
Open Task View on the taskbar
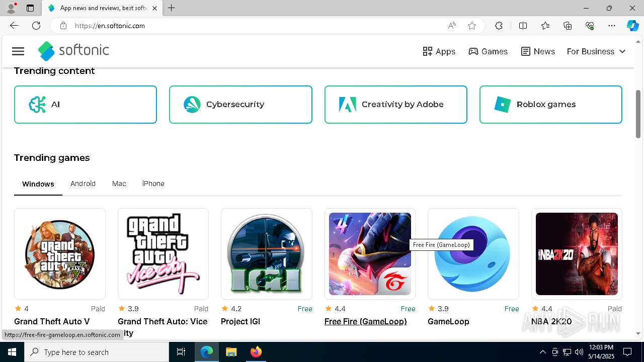pos(181,352)
